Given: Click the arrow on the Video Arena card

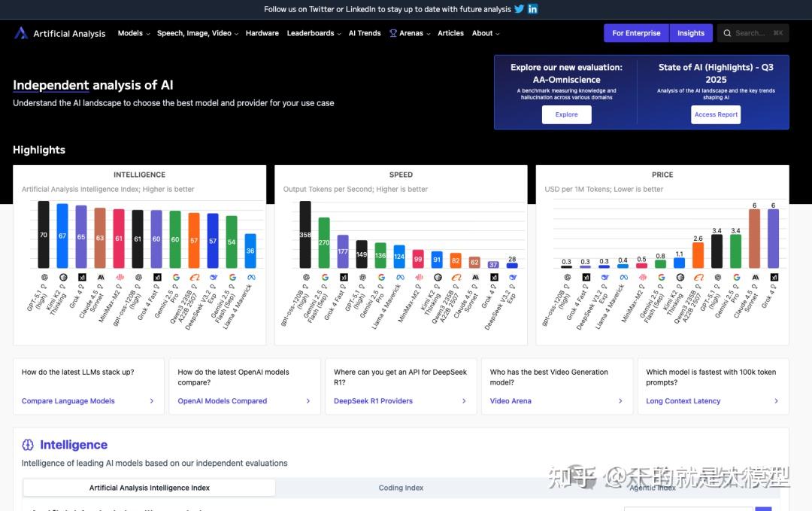Looking at the screenshot, I should 620,401.
